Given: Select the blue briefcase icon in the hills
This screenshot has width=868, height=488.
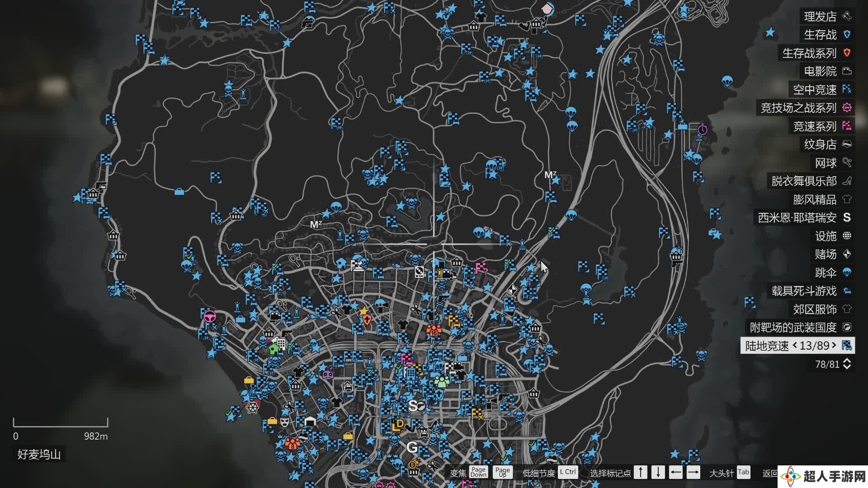Looking at the screenshot, I should coord(179,192).
